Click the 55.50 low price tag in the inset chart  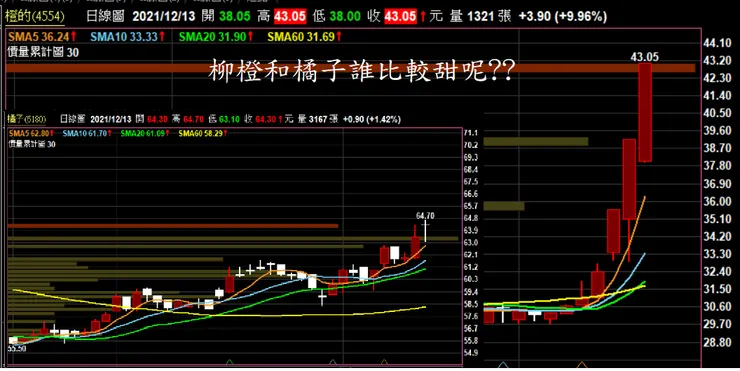pyautogui.click(x=17, y=349)
